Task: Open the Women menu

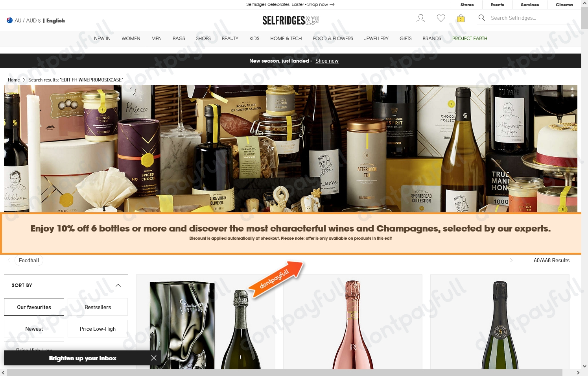Action: click(x=131, y=39)
